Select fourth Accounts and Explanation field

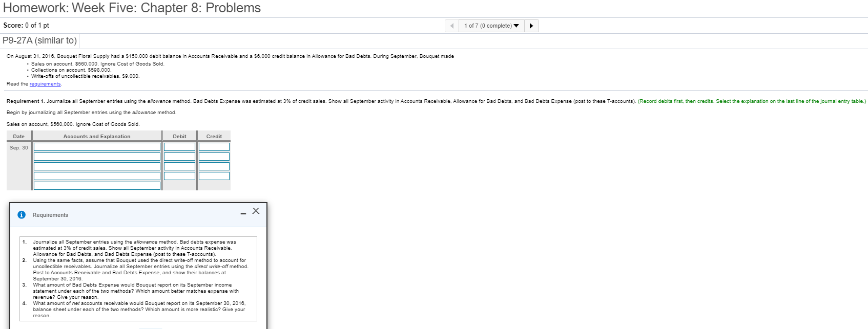click(x=97, y=176)
